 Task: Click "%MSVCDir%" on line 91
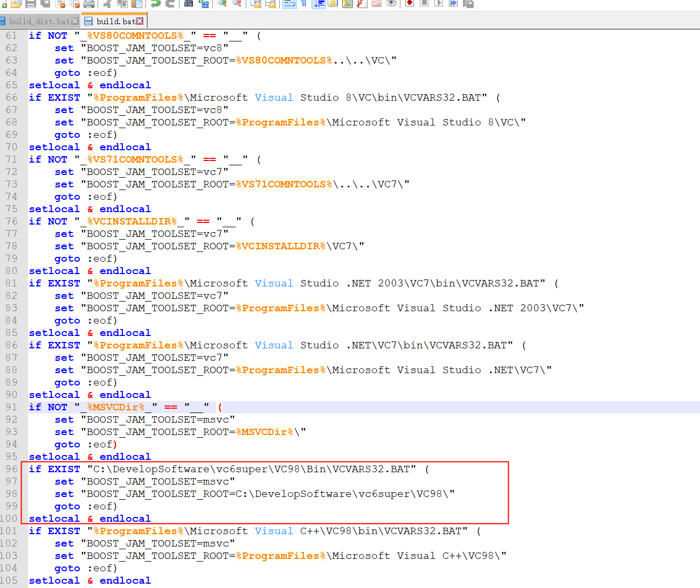[x=116, y=407]
